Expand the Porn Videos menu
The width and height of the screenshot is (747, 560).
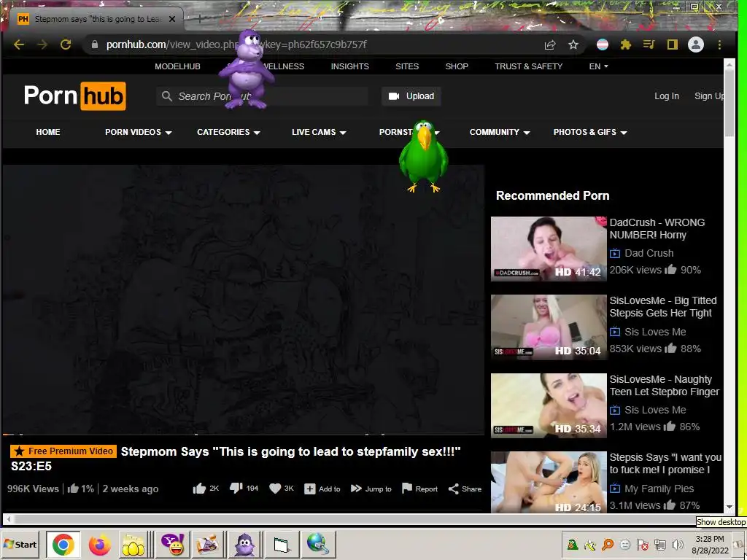(138, 133)
